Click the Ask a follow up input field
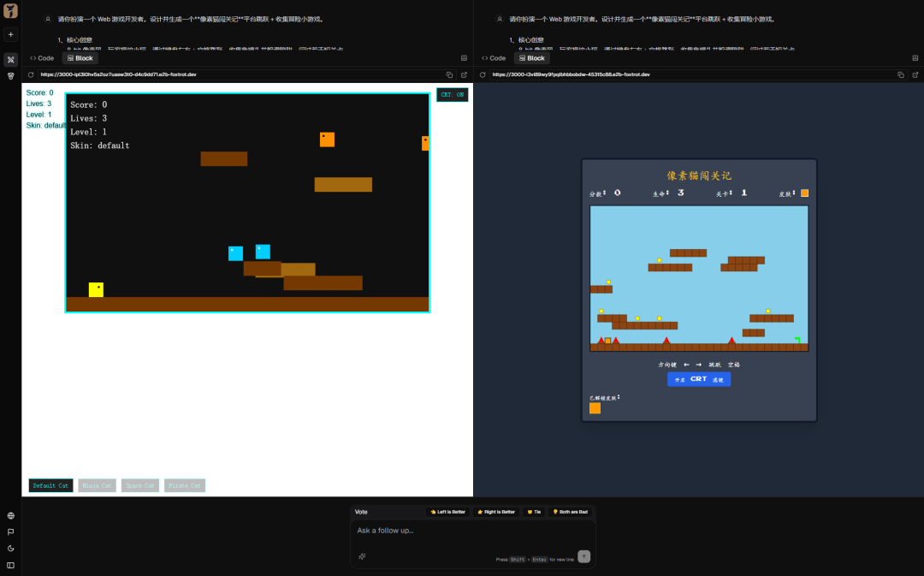 pos(462,531)
